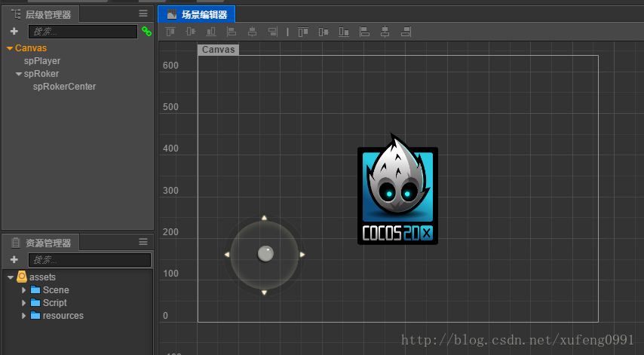
Task: Click the plus button in 层级管理器 panel
Action: [x=14, y=31]
